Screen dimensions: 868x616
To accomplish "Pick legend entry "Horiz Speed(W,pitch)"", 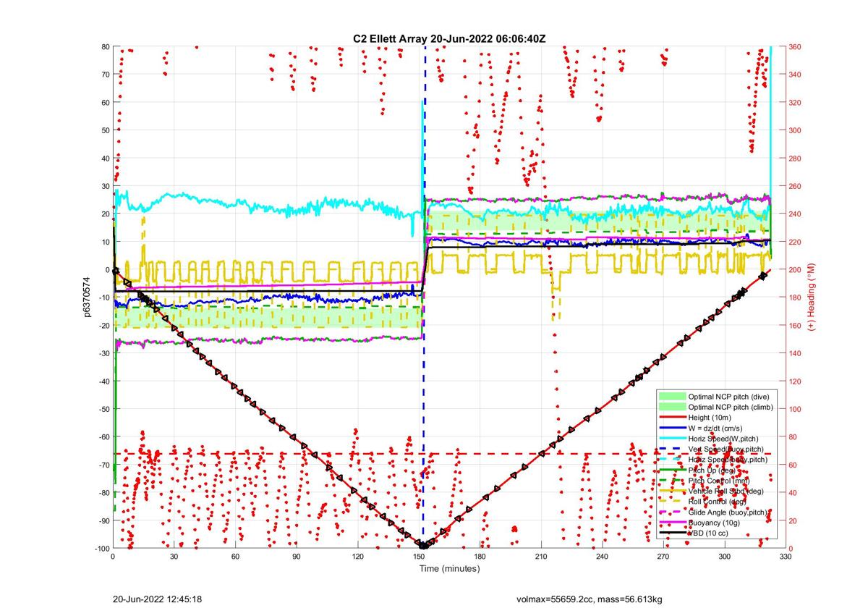I will point(722,439).
